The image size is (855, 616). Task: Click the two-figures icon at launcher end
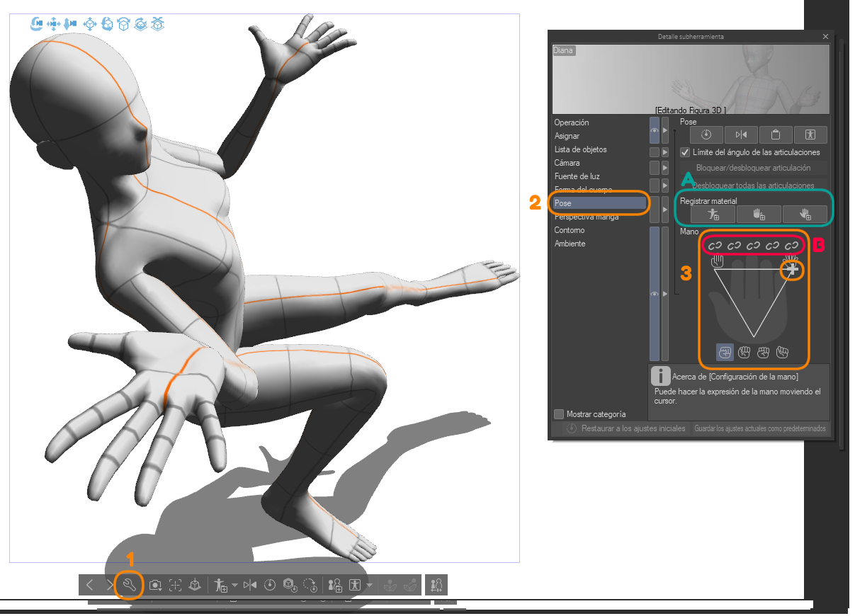(x=436, y=586)
